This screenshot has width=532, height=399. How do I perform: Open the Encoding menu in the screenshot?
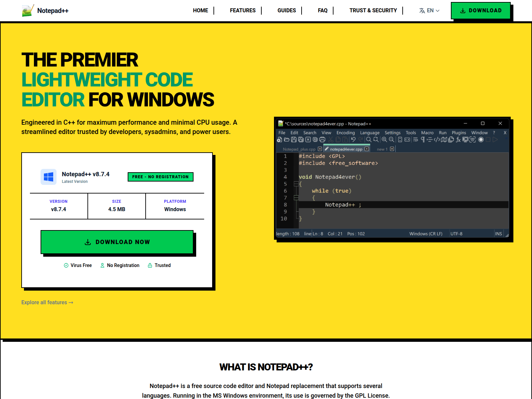(346, 133)
